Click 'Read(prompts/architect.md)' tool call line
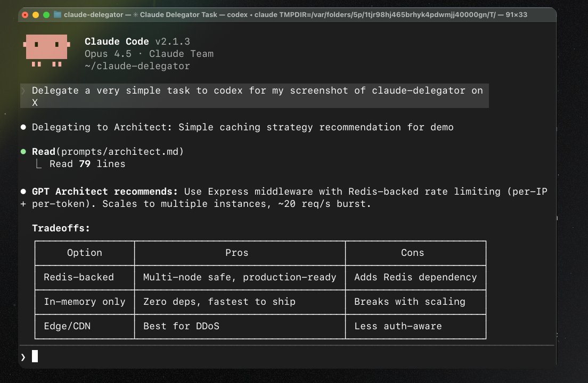 (x=108, y=152)
